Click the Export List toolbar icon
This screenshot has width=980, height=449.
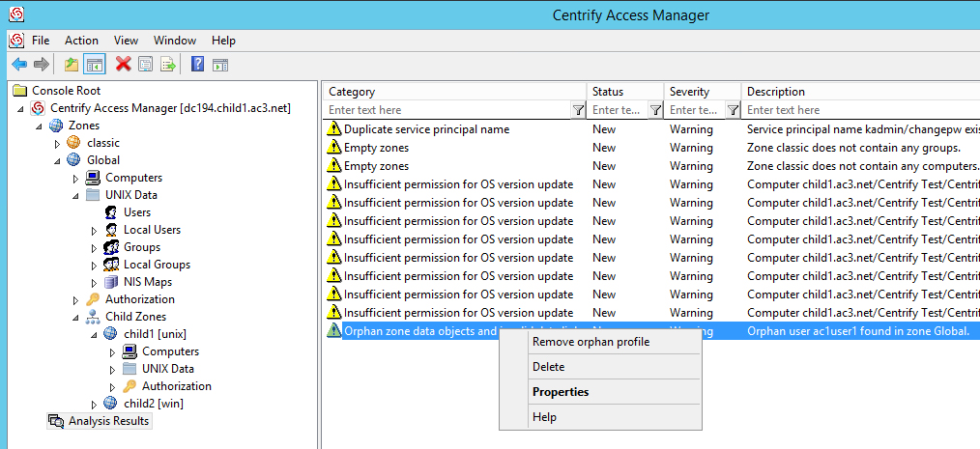click(x=167, y=65)
